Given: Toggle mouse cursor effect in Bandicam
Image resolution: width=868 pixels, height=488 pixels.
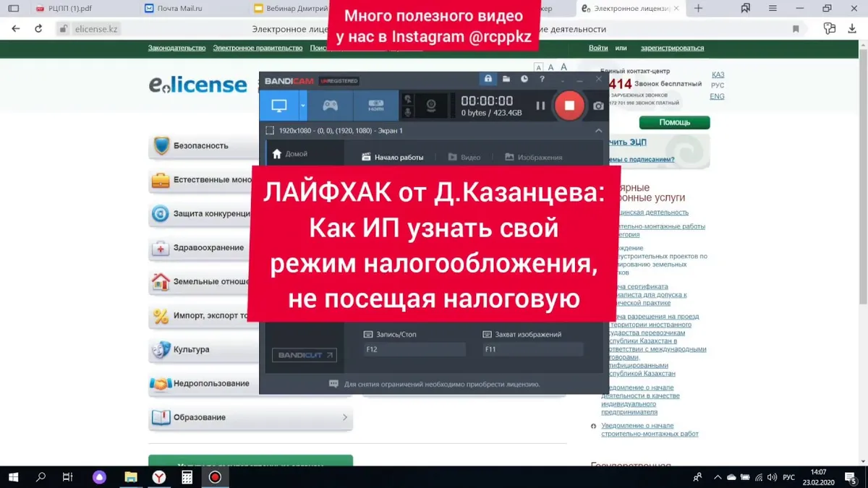Looking at the screenshot, I should pyautogui.click(x=408, y=99).
